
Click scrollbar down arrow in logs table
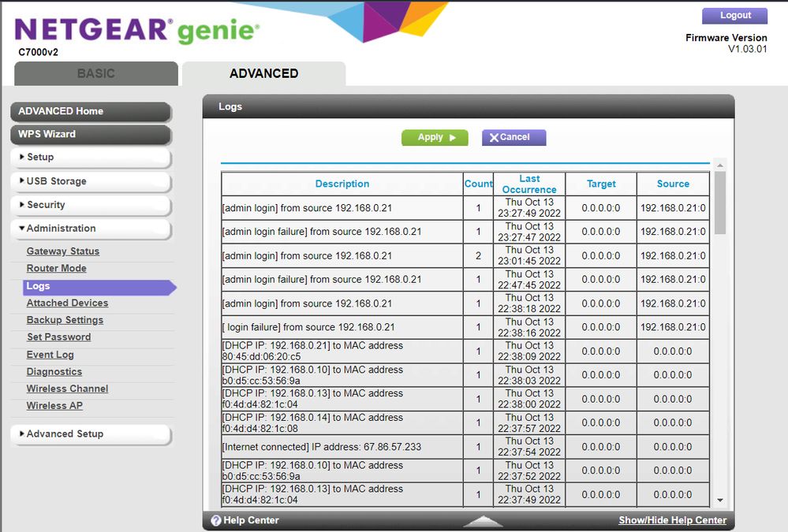click(x=719, y=500)
